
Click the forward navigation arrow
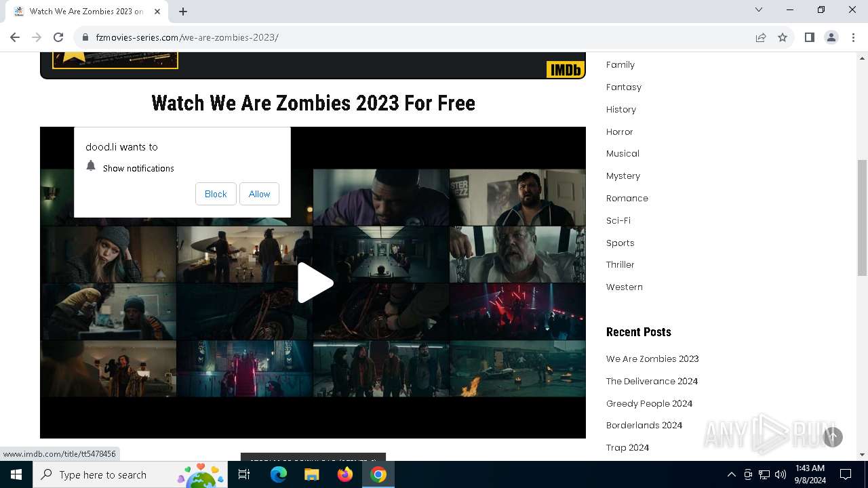(37, 37)
